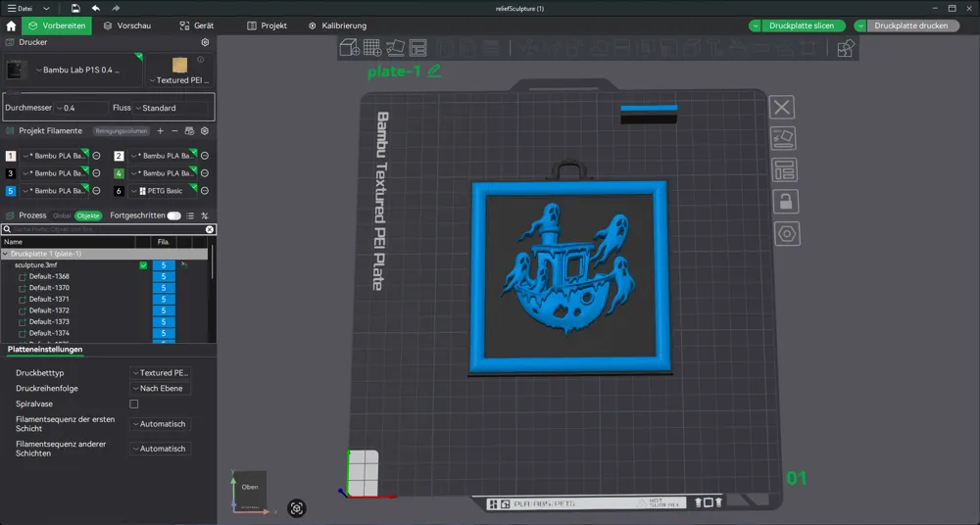This screenshot has width=980, height=525.
Task: Open Textured PEI plate type dropdown
Action: tap(180, 80)
